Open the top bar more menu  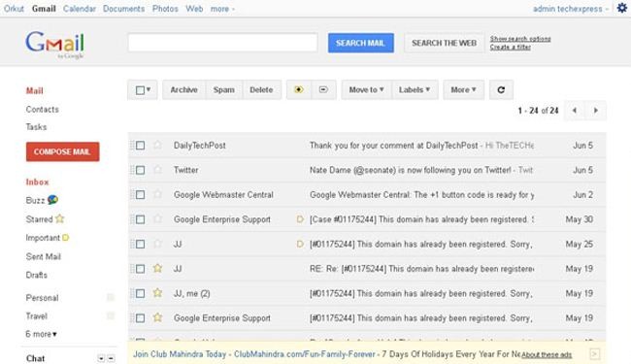tap(222, 9)
